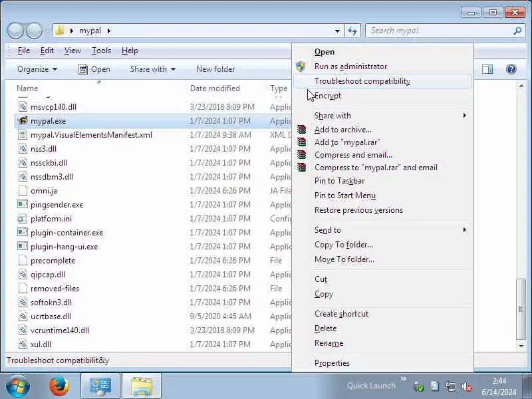
Task: Click the omni.ja blank file icon
Action: (x=23, y=191)
